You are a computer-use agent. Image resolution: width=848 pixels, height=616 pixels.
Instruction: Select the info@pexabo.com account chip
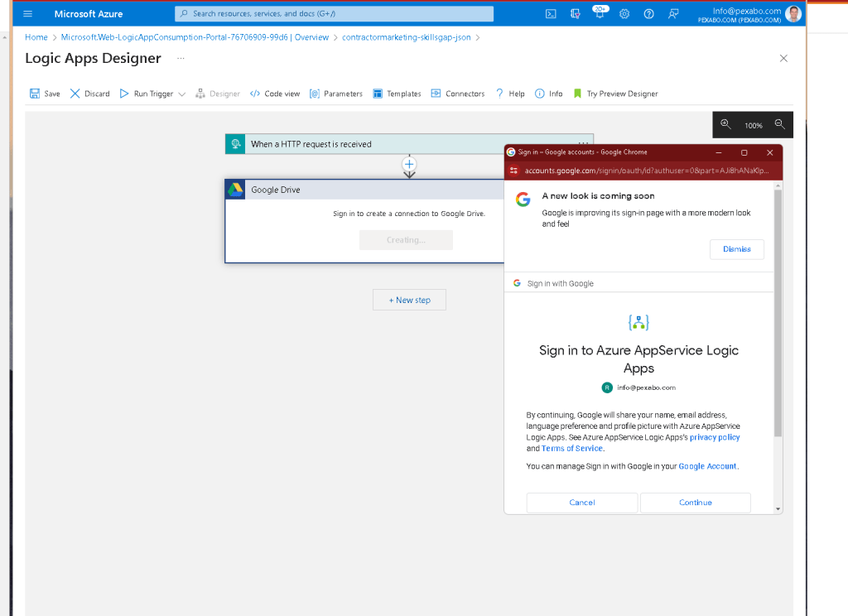pyautogui.click(x=638, y=387)
